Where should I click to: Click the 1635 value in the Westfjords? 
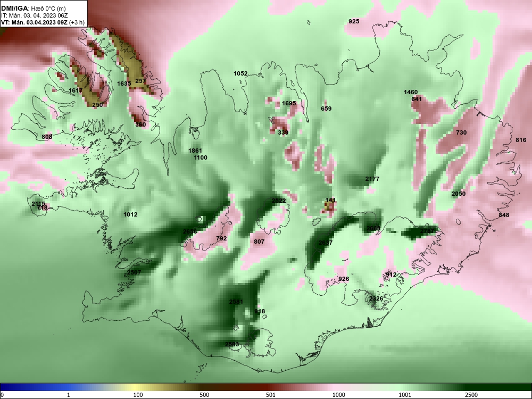click(x=124, y=84)
